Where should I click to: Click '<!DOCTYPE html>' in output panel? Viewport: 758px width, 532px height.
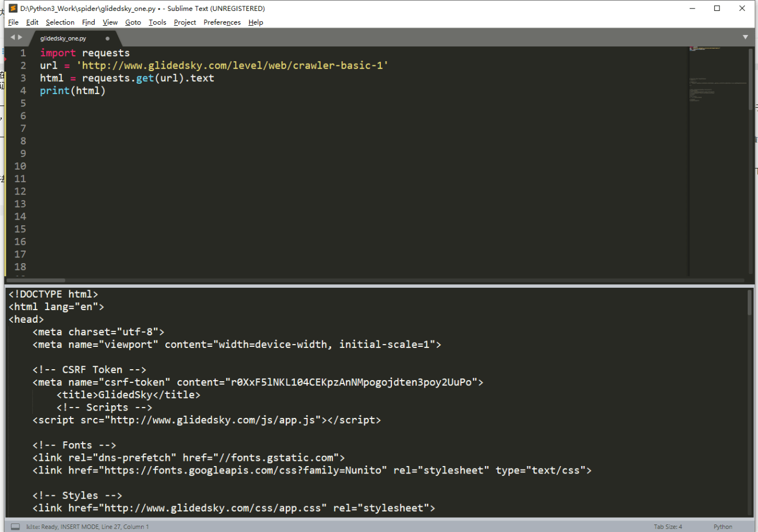(x=53, y=294)
